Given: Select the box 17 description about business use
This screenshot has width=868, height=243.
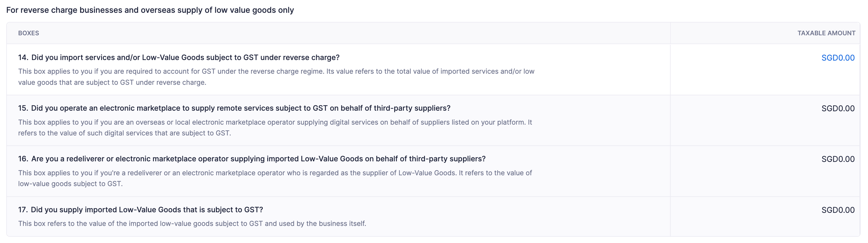Looking at the screenshot, I should 192,223.
